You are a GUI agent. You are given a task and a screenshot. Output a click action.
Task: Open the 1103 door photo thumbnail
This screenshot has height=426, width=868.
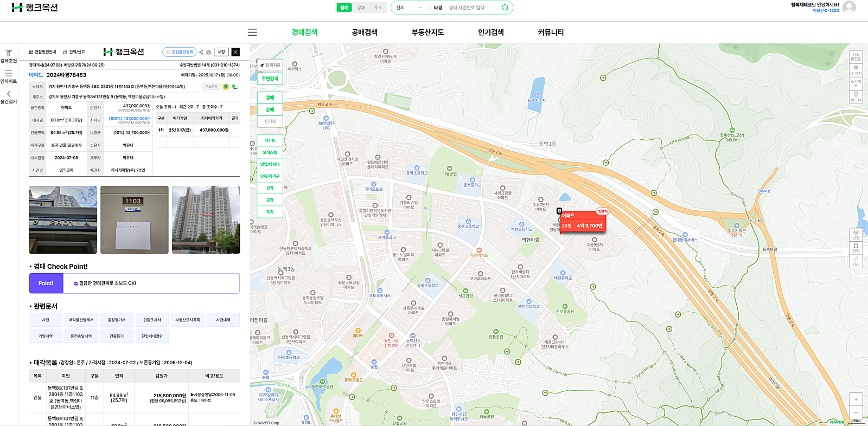(135, 220)
